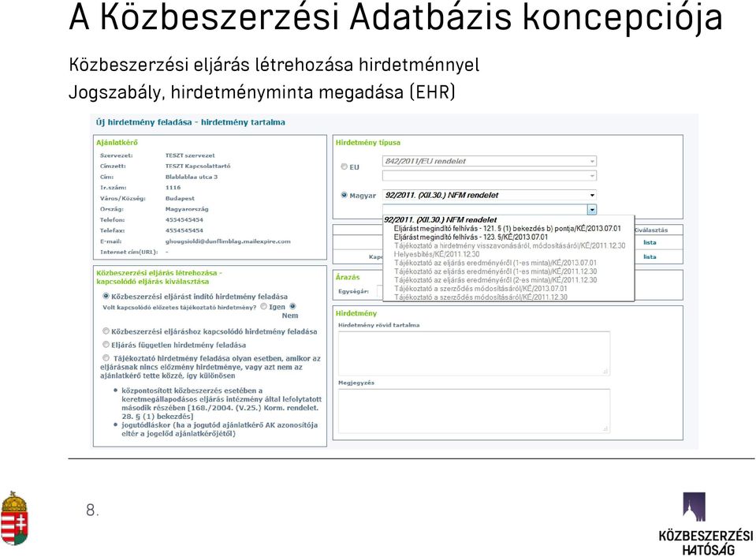Click the open hirdetményminta dropdown arrow

tap(591, 210)
